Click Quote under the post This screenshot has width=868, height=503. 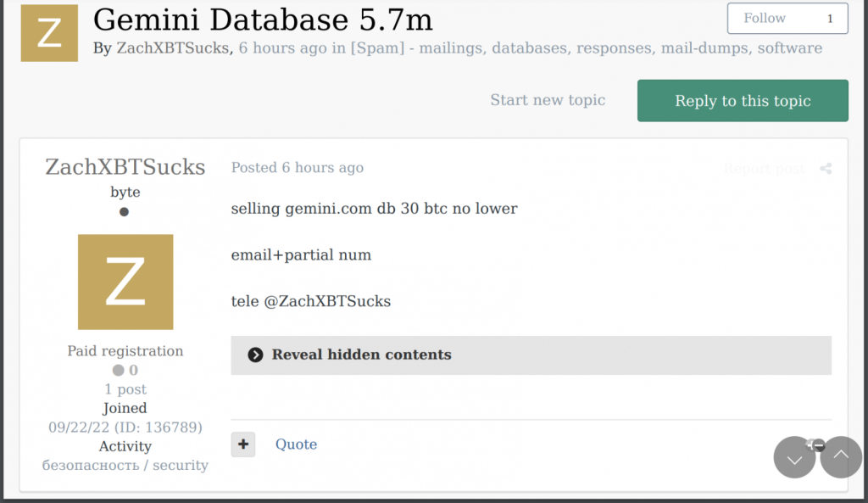point(296,444)
